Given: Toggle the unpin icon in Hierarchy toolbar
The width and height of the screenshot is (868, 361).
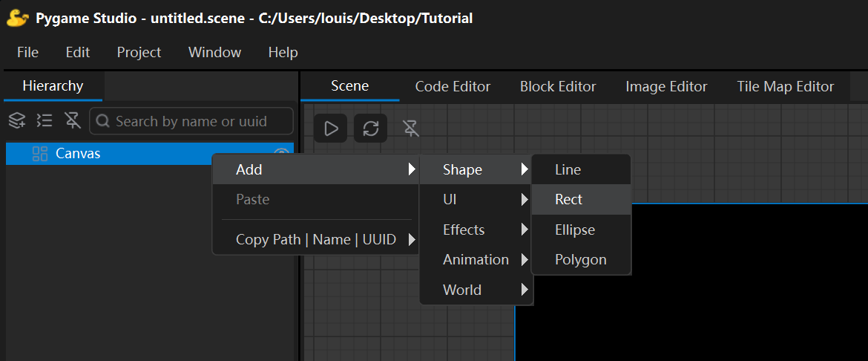Looking at the screenshot, I should click(73, 120).
